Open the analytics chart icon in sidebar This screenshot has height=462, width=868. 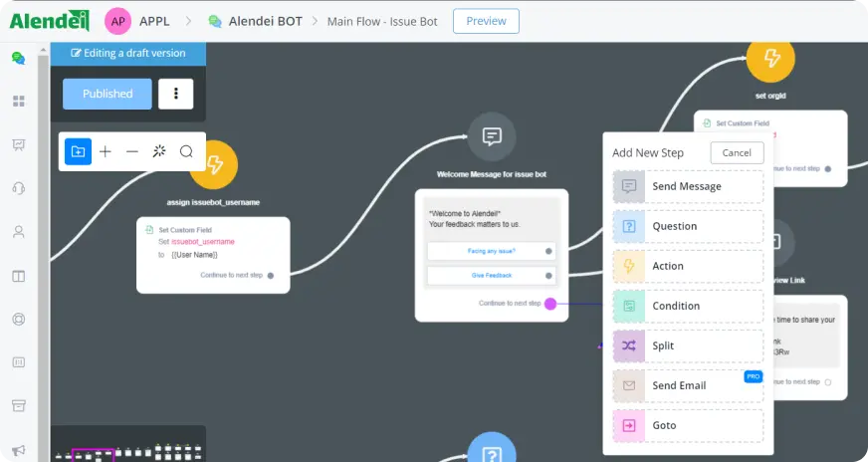coord(19,144)
